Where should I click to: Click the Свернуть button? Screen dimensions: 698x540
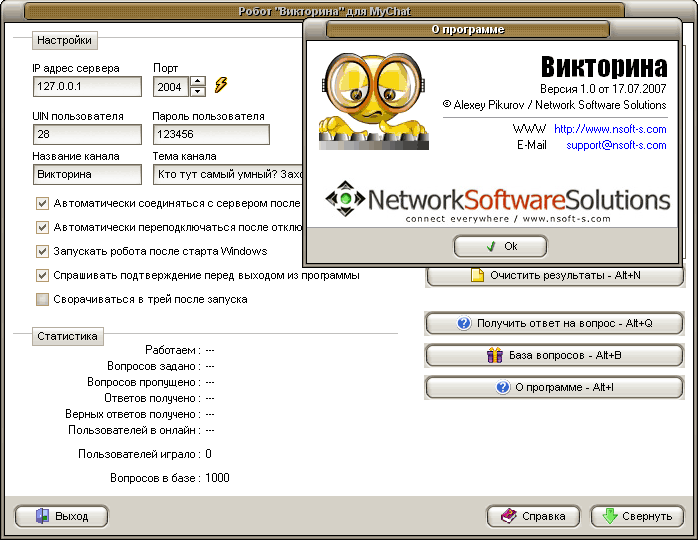pyautogui.click(x=637, y=516)
